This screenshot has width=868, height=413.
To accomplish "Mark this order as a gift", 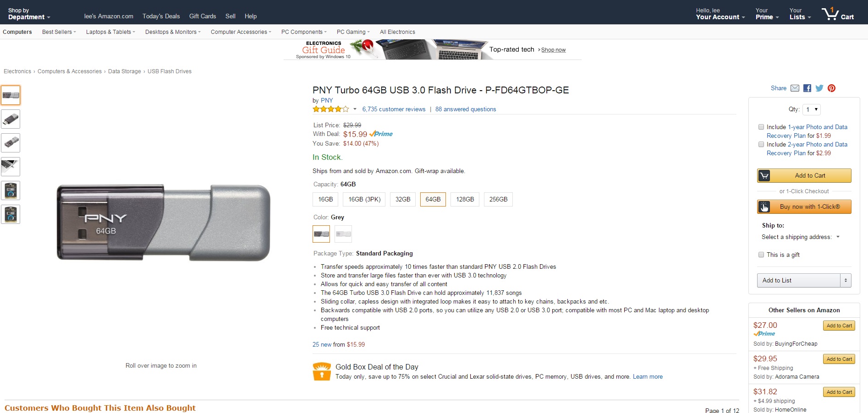I will tap(761, 255).
